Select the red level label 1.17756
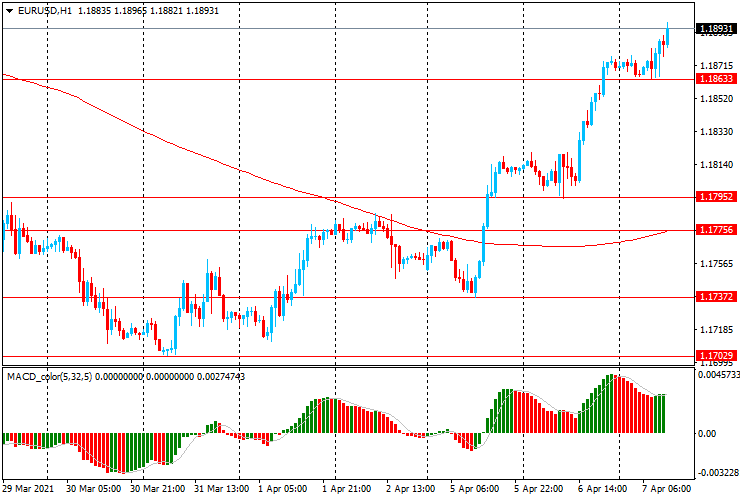 coord(716,230)
